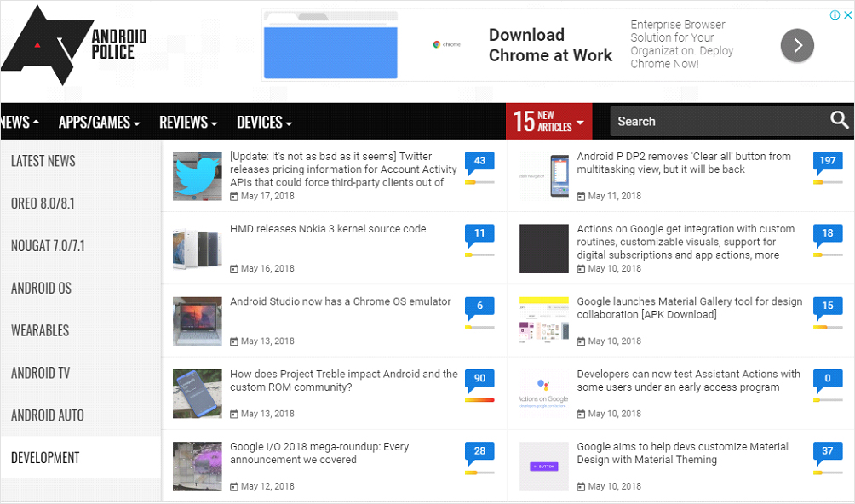Click comment bubble showing 0

(827, 379)
